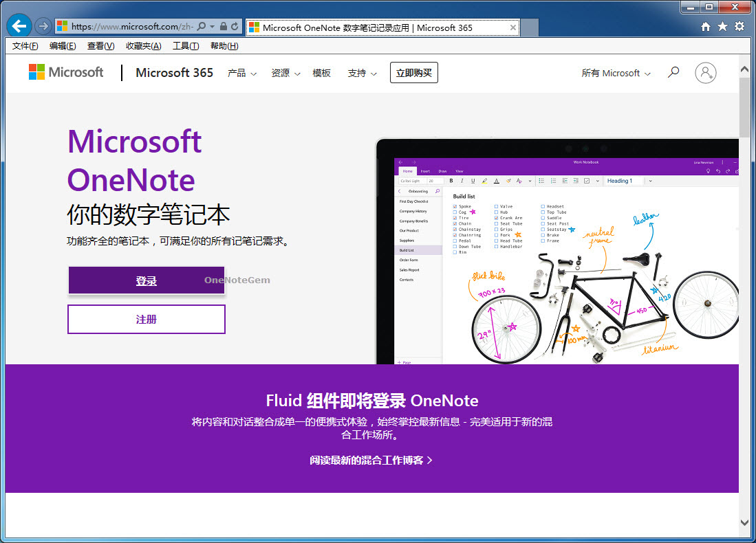Click Fluid 组件即将登录 OneNote heading

(x=371, y=401)
